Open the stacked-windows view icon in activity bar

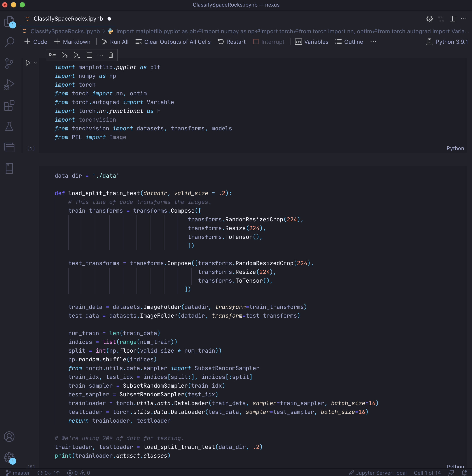click(9, 147)
